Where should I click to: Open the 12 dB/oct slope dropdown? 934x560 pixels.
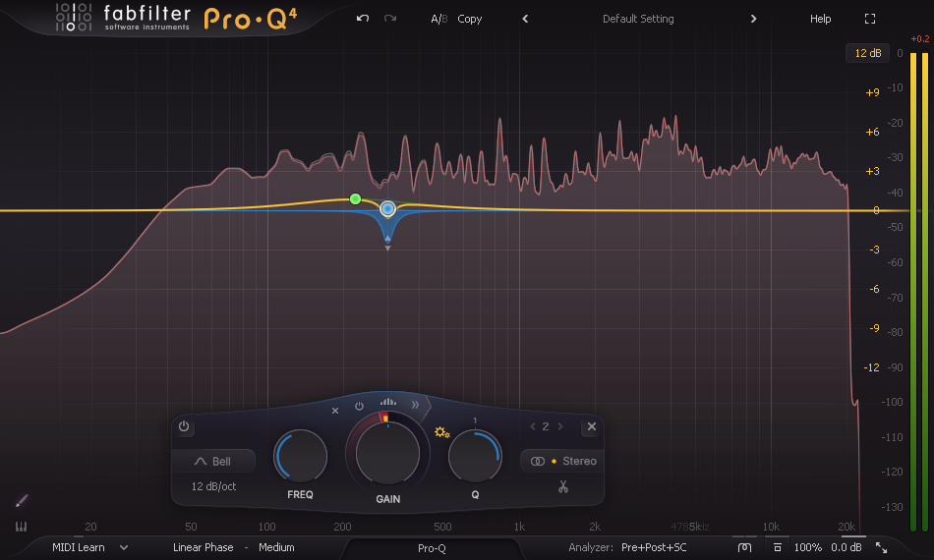213,486
